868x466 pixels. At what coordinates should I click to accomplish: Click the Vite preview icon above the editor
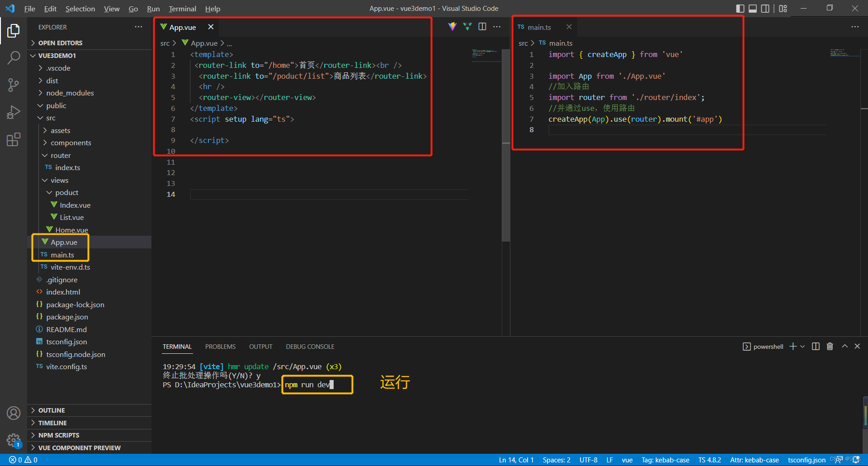(453, 26)
